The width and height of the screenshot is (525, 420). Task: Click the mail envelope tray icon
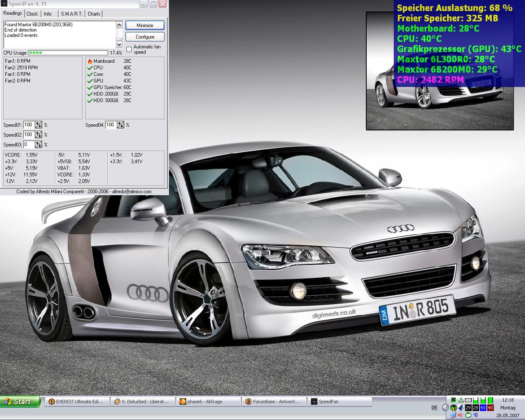468,400
